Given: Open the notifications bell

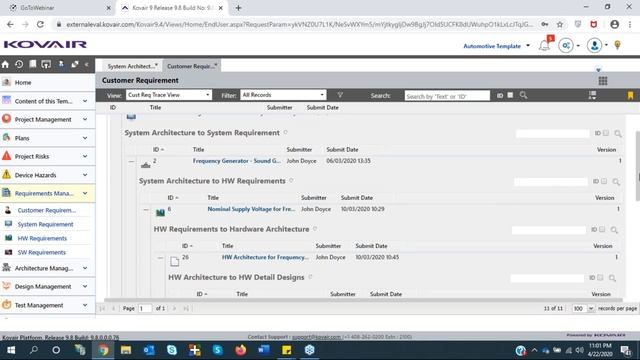Looking at the screenshot, I should [544, 45].
